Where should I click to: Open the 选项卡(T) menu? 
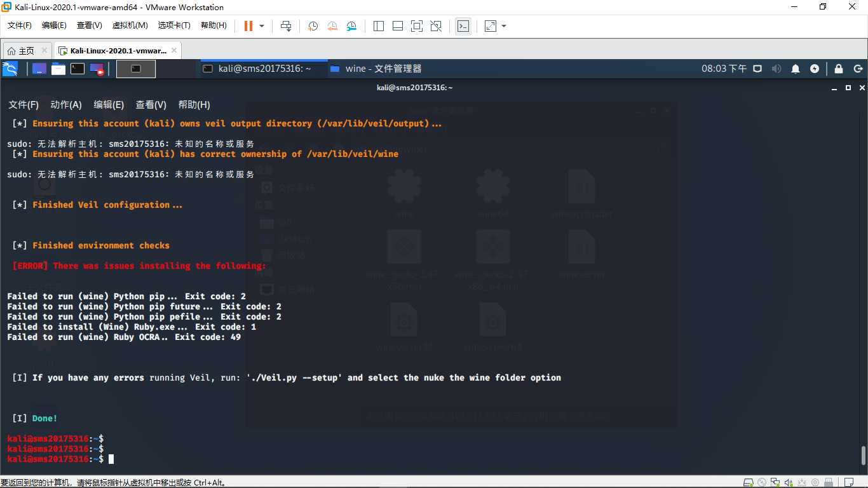[174, 25]
